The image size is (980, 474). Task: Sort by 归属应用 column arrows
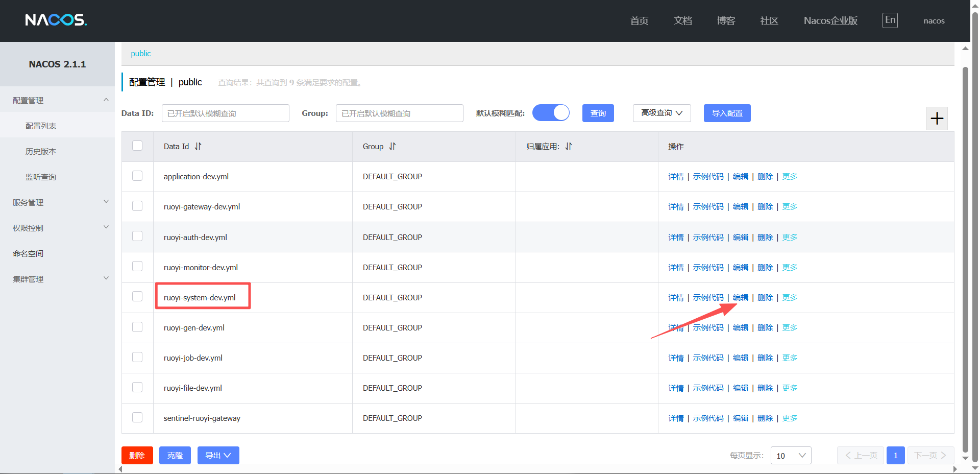(x=569, y=147)
